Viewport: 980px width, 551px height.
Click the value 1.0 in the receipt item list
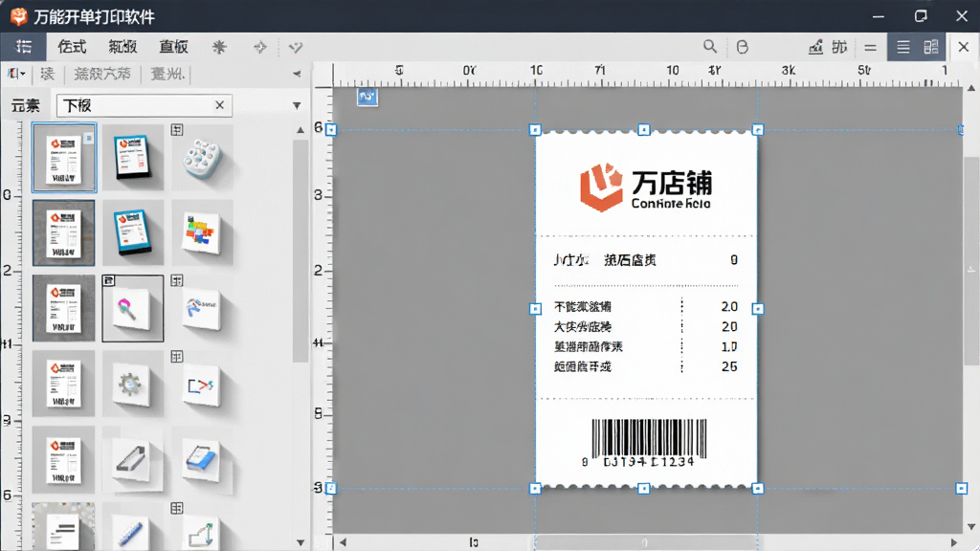point(728,346)
